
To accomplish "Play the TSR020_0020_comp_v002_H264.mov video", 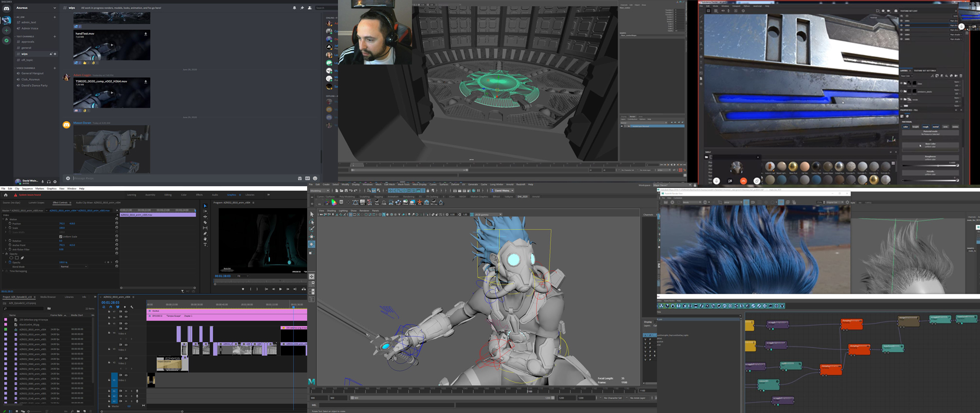I will click(112, 93).
